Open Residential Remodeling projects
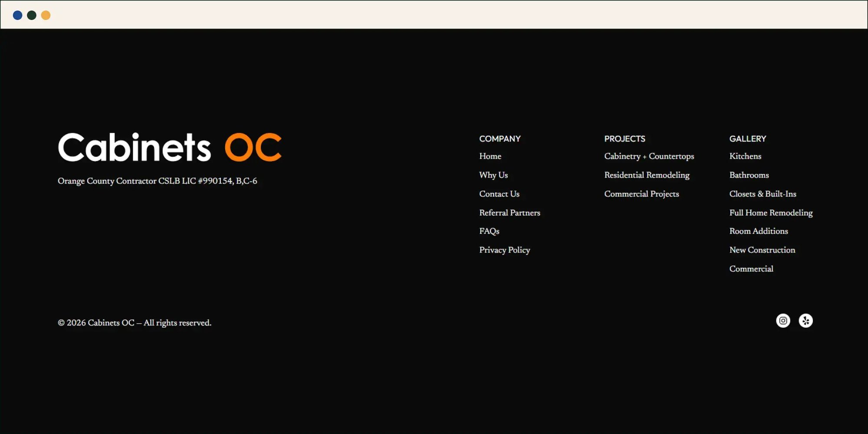 (x=647, y=175)
